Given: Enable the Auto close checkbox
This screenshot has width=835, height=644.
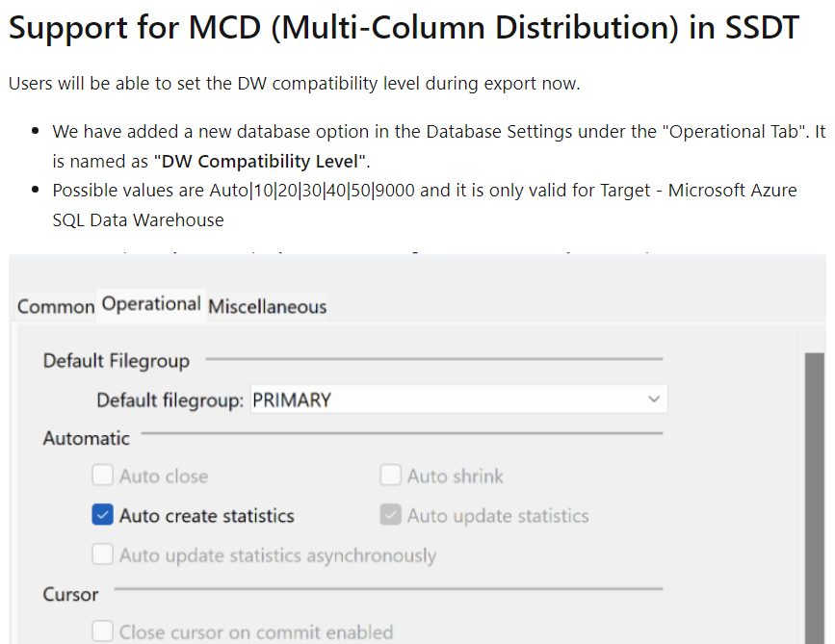Looking at the screenshot, I should click(x=103, y=475).
